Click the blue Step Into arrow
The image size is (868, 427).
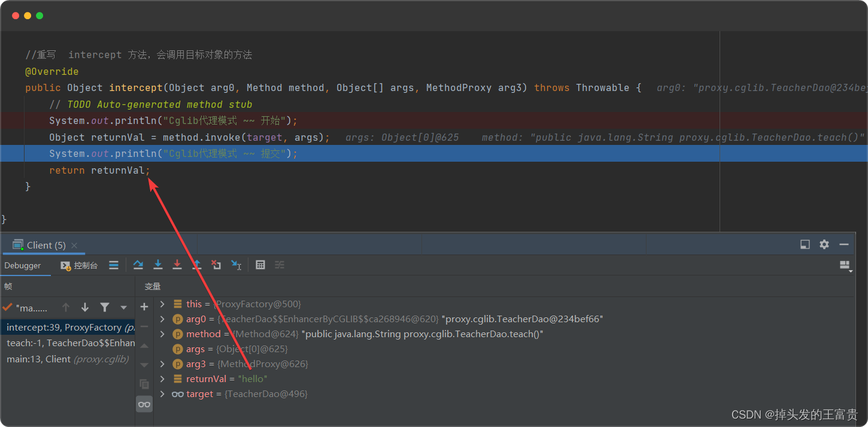coord(158,265)
